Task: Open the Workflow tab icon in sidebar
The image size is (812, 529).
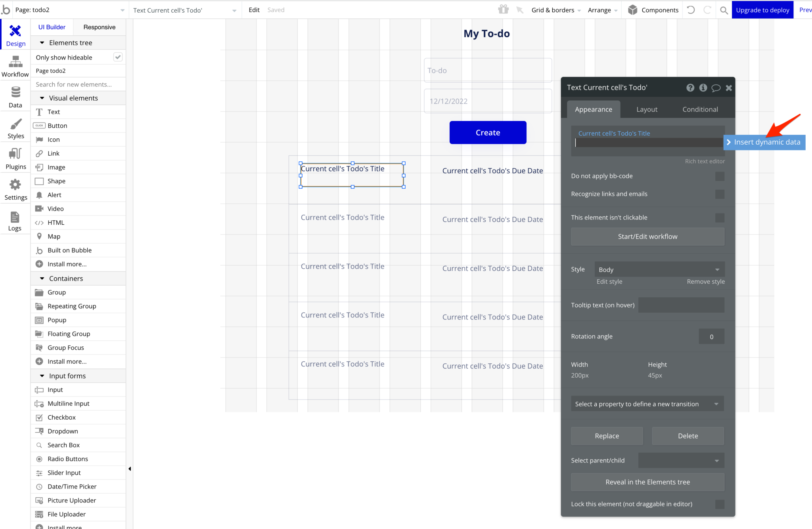Action: coord(15,62)
